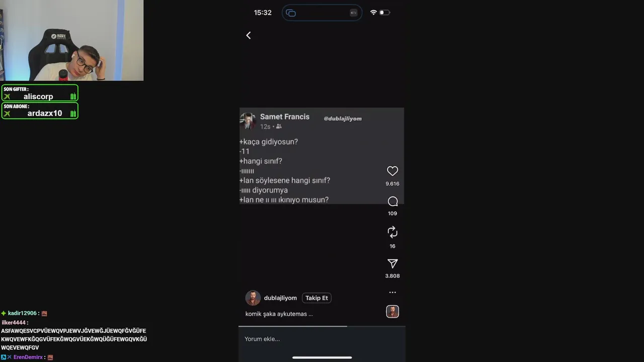
Task: Tap the Samet Francis name in post
Action: tap(285, 117)
